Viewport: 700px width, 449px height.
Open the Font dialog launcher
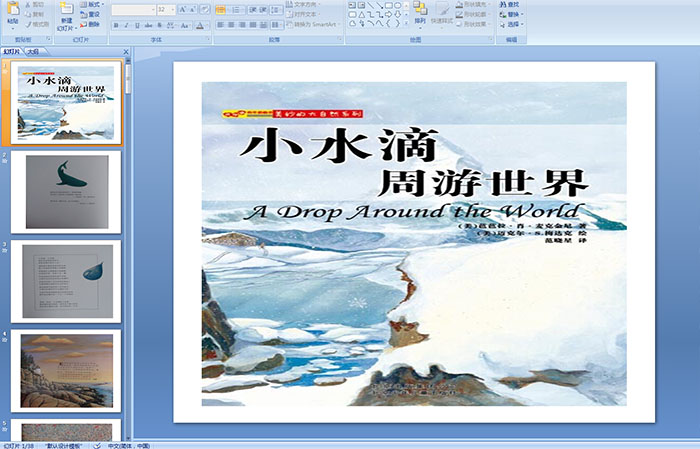(x=208, y=39)
